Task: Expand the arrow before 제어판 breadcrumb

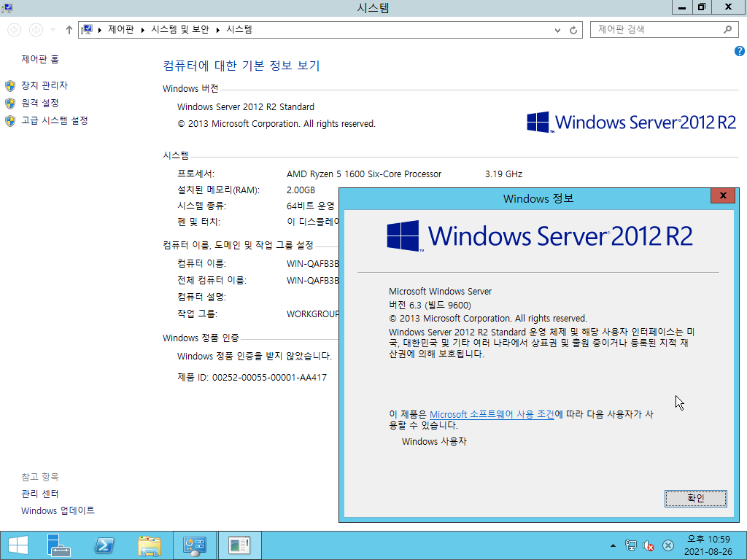Action: [x=99, y=30]
